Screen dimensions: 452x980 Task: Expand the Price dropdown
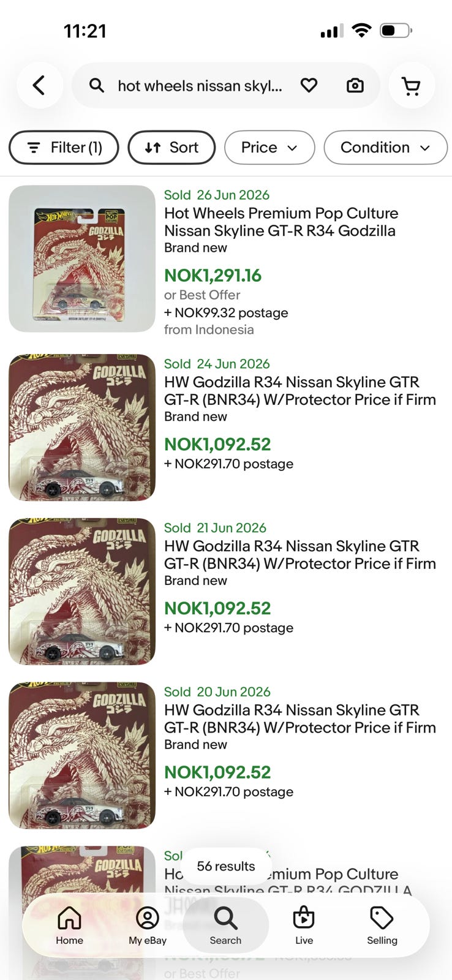pyautogui.click(x=269, y=148)
